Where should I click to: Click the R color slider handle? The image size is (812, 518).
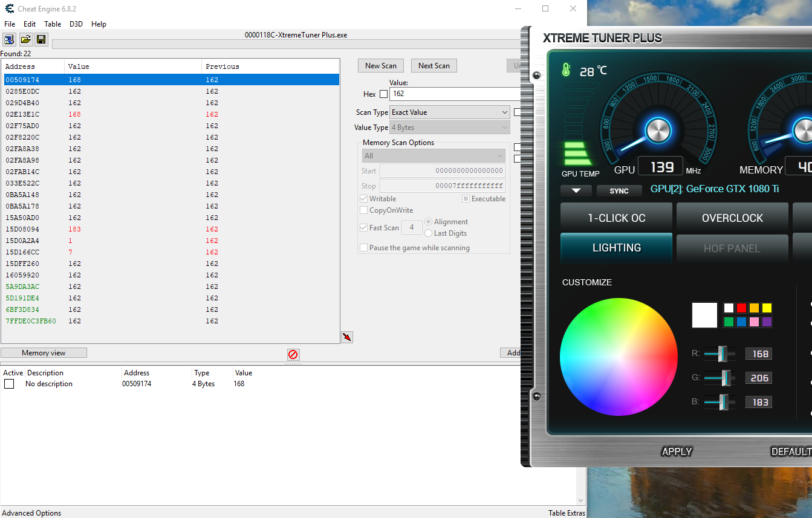(x=722, y=354)
